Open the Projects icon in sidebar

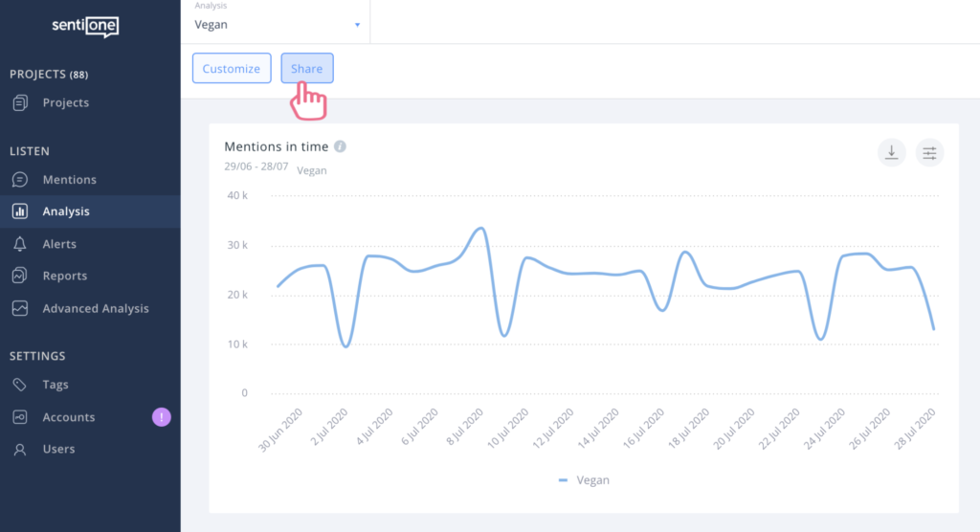coord(20,103)
